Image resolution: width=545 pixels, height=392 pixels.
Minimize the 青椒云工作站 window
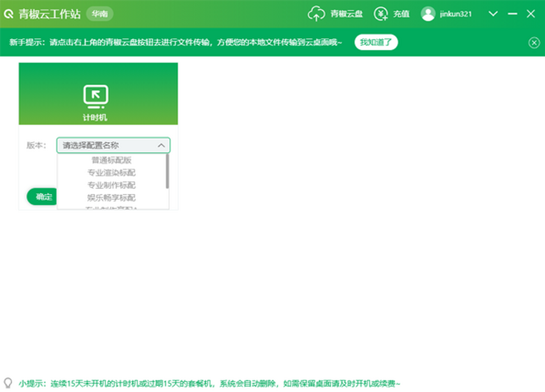pos(512,14)
